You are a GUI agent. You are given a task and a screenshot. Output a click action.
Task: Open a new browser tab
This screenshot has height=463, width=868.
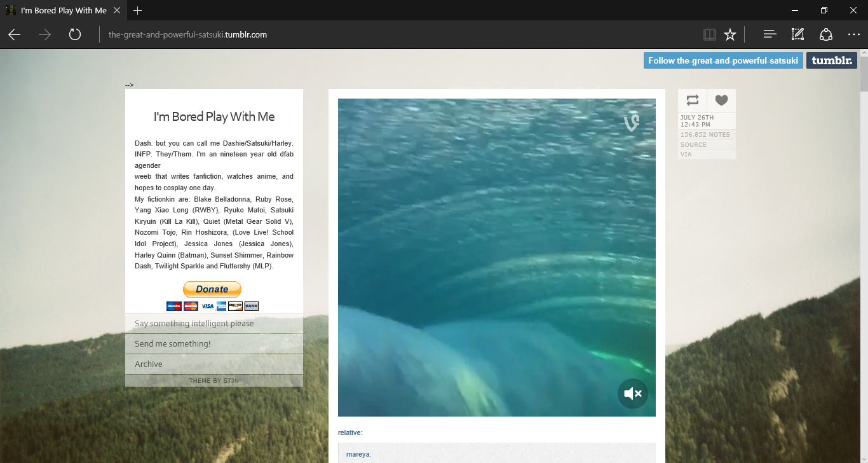click(x=138, y=10)
